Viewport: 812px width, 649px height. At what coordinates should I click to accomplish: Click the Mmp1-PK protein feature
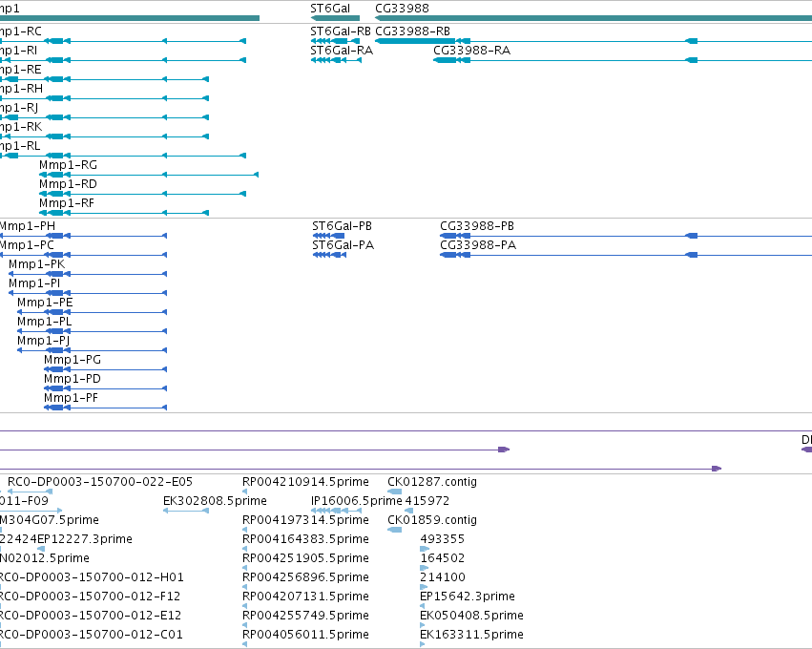click(x=88, y=274)
